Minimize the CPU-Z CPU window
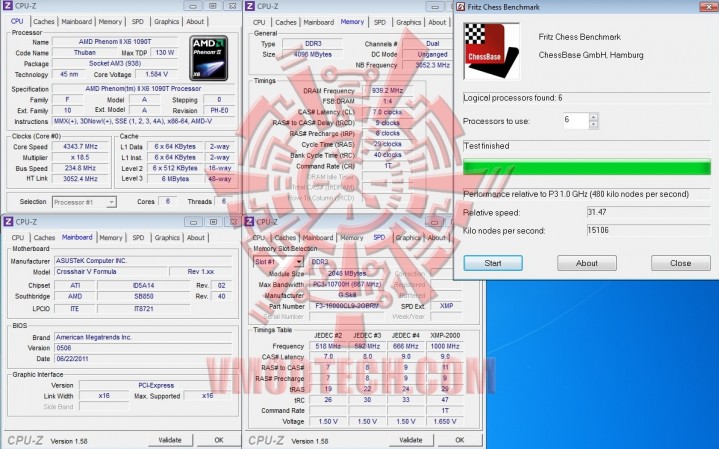The width and height of the screenshot is (719, 449). coord(193,6)
